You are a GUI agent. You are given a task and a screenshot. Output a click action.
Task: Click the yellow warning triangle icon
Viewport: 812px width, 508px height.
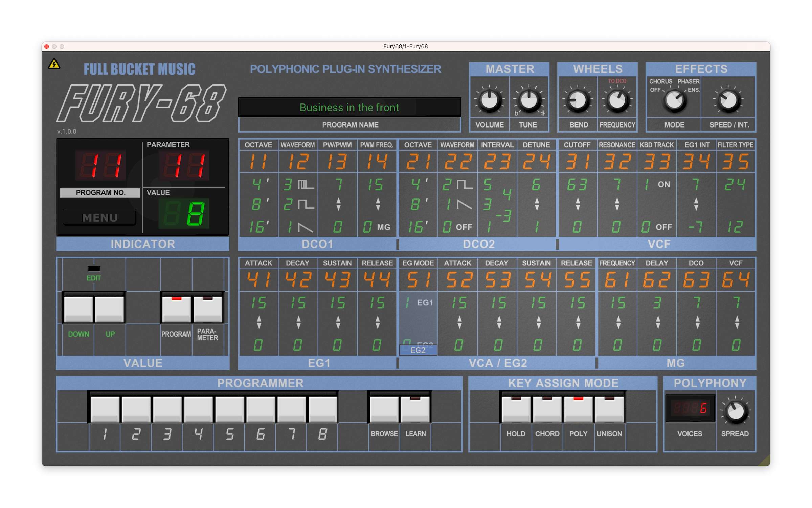pos(54,64)
